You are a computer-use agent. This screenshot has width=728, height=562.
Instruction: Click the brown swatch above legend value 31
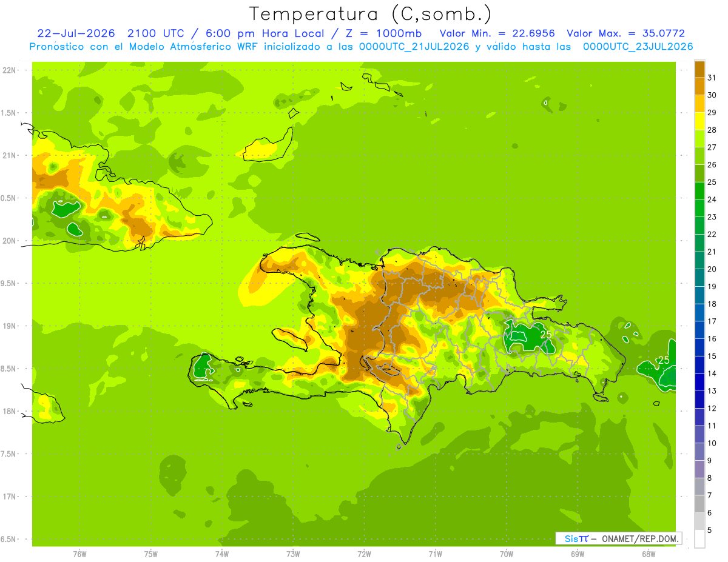point(699,69)
